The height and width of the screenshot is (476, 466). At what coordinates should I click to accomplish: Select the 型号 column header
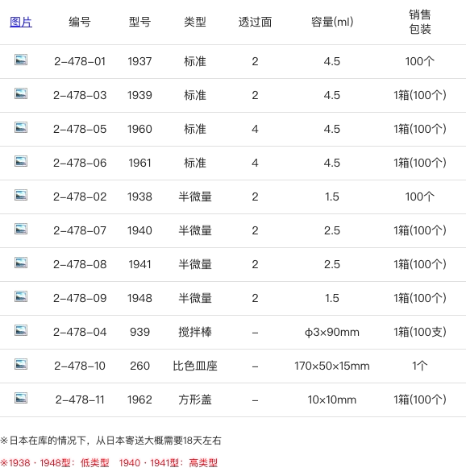139,23
